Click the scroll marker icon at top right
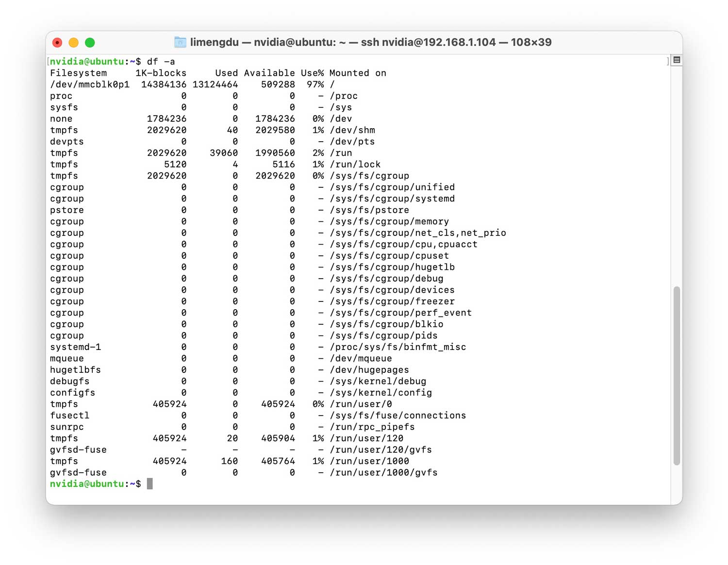Image resolution: width=728 pixels, height=565 pixels. coord(677,60)
